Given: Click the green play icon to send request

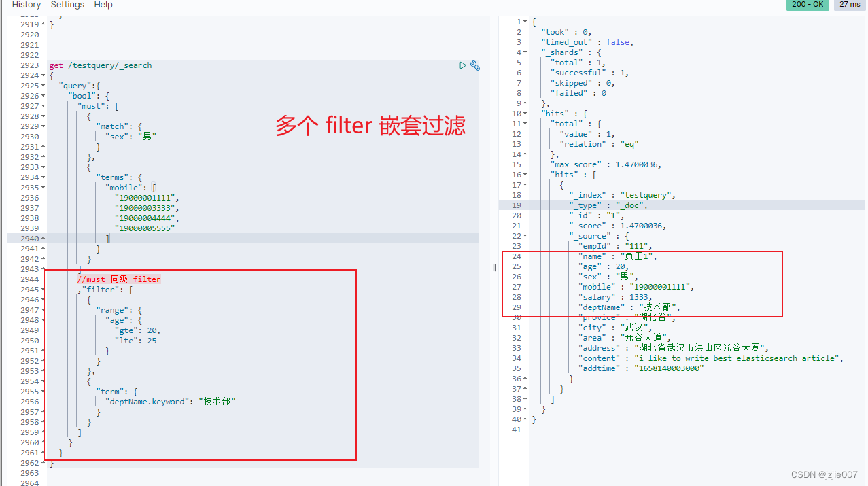Looking at the screenshot, I should [463, 65].
